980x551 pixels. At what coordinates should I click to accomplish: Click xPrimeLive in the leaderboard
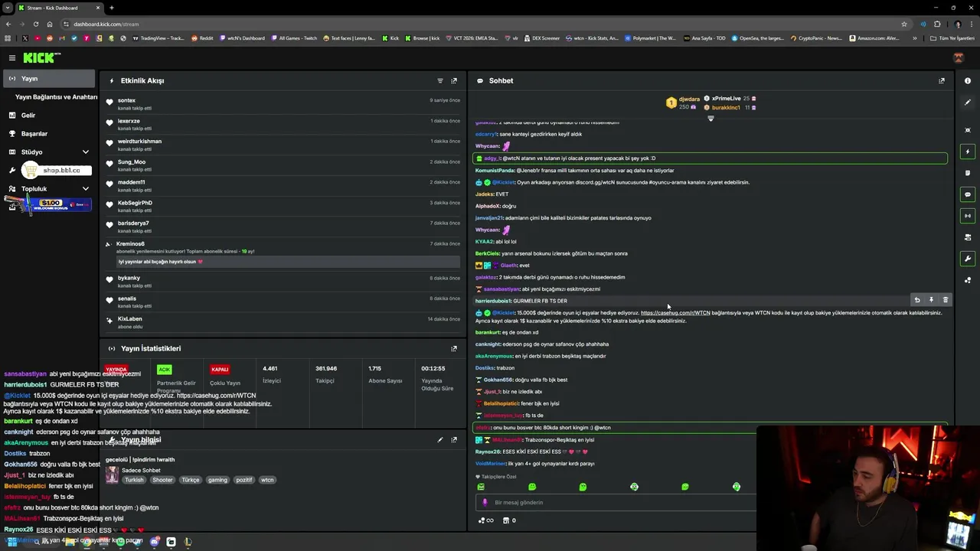point(726,99)
